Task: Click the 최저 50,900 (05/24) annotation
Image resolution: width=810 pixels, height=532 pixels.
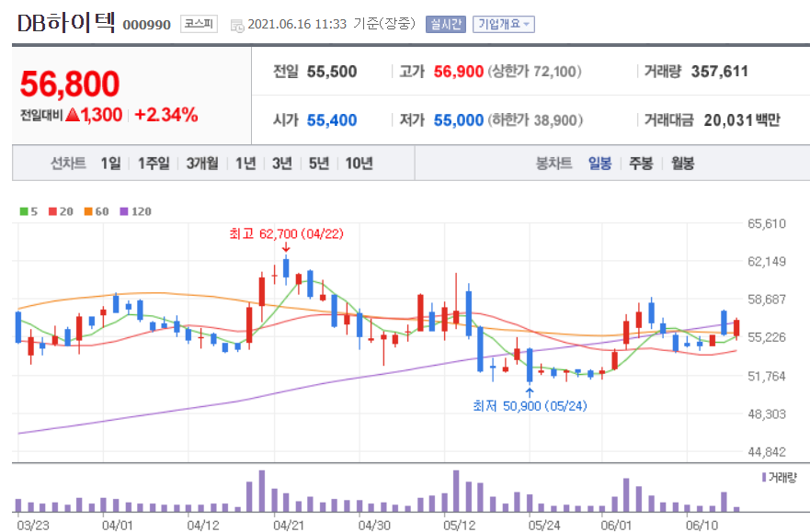Action: click(530, 406)
